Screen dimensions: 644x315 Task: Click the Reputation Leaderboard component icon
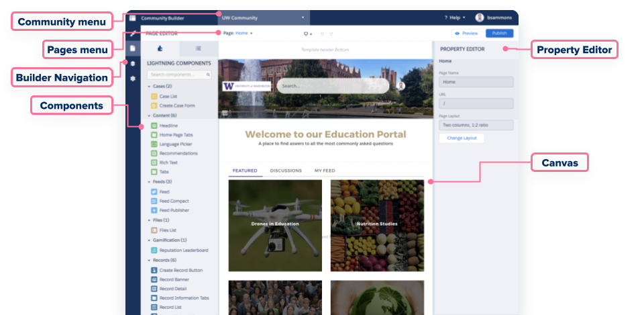154,250
